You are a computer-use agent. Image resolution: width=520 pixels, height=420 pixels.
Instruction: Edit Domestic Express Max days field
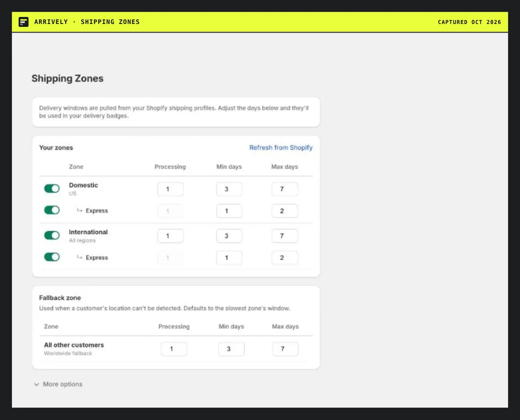coord(284,211)
